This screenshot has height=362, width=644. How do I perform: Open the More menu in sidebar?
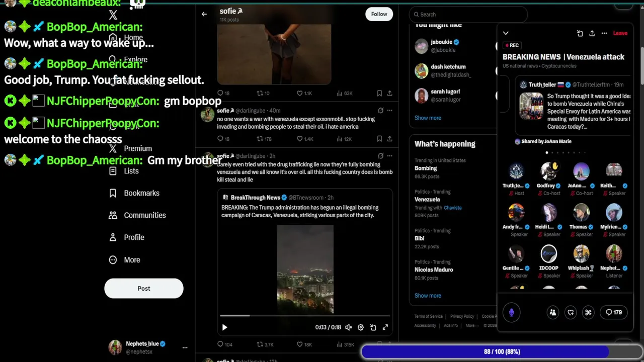coord(125,260)
